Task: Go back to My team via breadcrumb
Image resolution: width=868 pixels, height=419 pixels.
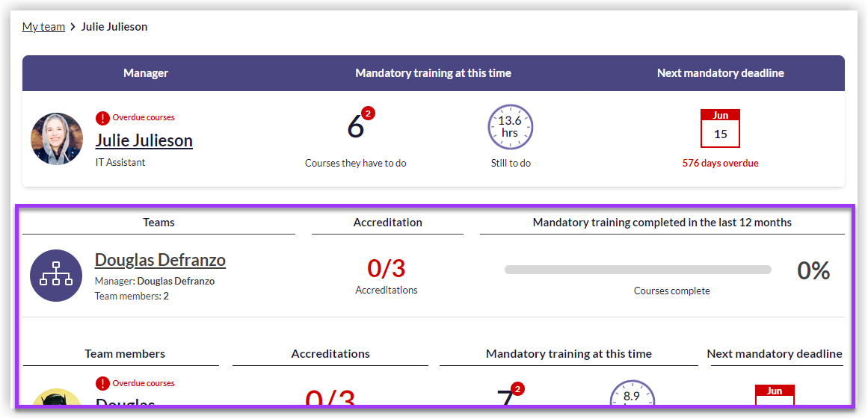Action: click(43, 27)
